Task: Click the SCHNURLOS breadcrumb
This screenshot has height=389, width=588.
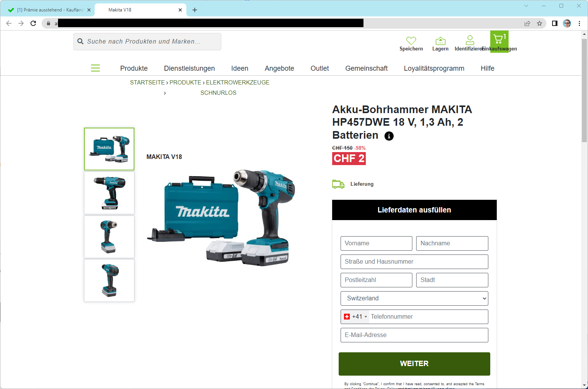Action: point(218,93)
